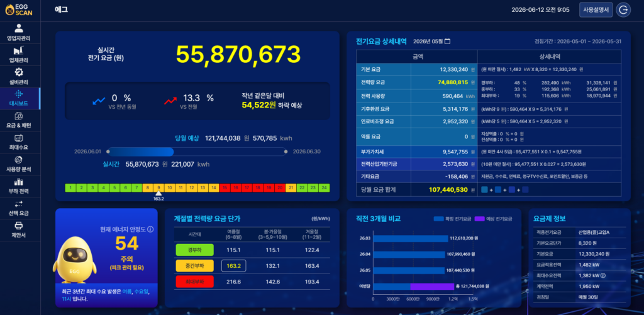Screen dimensions: 644x315
Task: Click the 연료비조정 요금 row label
Action: (377, 121)
